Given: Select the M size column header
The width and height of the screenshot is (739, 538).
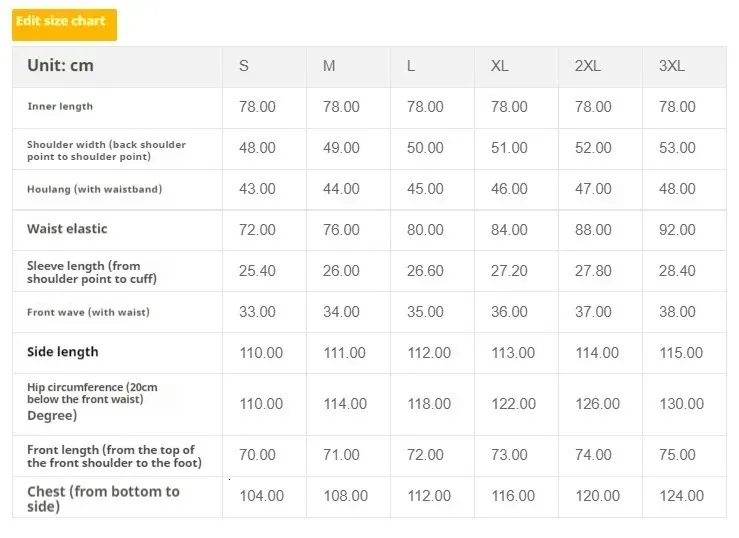Looking at the screenshot, I should coord(329,66).
